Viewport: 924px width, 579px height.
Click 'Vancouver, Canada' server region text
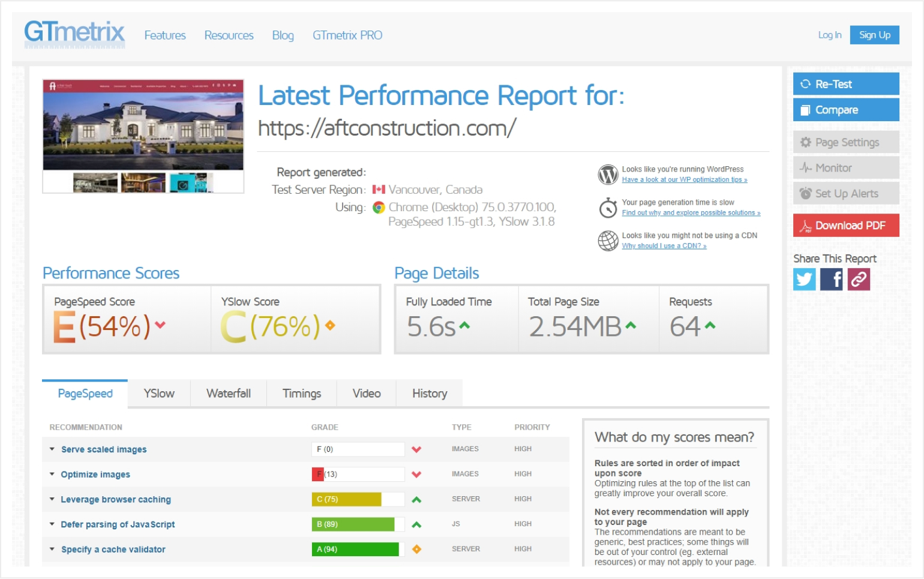coord(436,190)
